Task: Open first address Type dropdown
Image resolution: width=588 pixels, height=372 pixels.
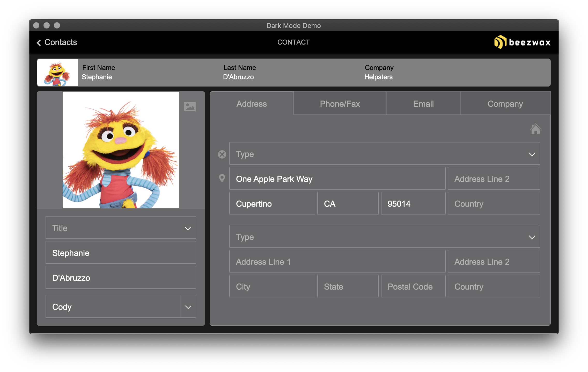Action: [x=385, y=154]
